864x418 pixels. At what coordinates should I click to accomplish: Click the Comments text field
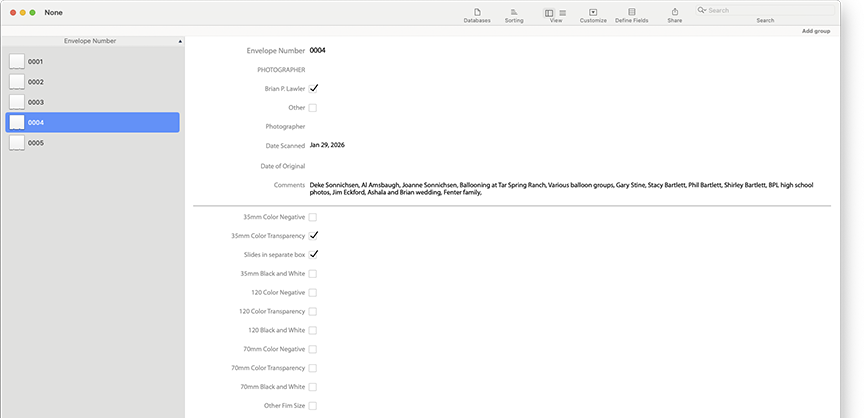coord(560,188)
